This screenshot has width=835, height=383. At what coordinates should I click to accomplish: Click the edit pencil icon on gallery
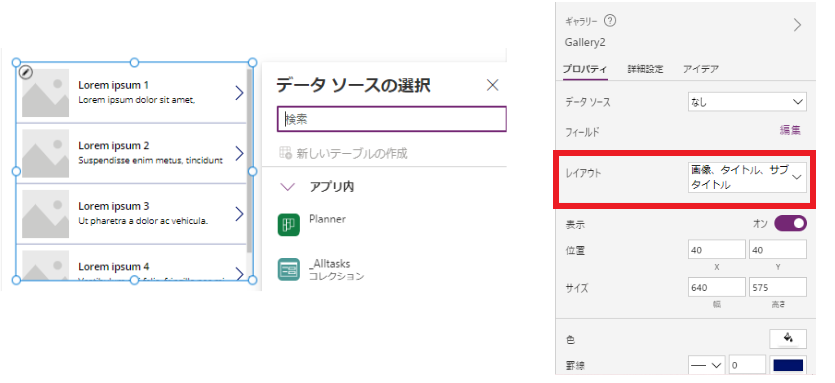coord(26,72)
